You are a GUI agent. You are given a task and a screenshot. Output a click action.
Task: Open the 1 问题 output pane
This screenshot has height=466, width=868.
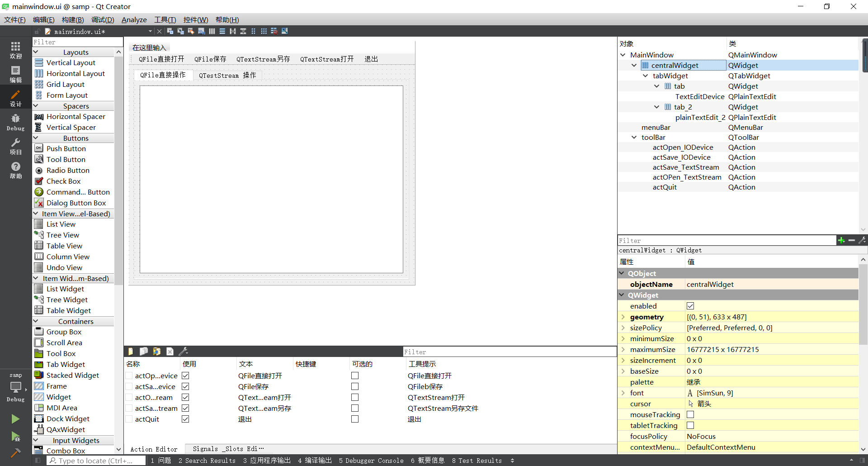click(x=161, y=461)
